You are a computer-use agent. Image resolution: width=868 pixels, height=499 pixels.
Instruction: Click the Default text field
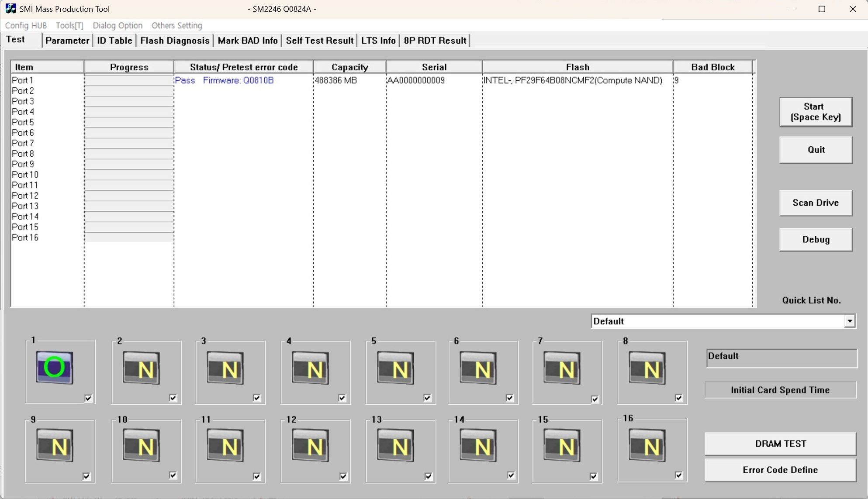(x=781, y=358)
